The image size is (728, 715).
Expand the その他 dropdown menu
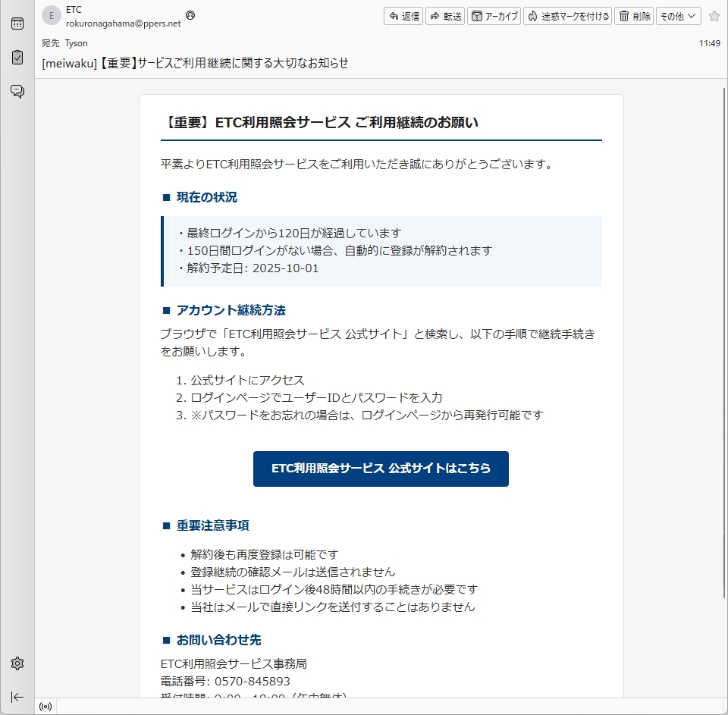[678, 16]
